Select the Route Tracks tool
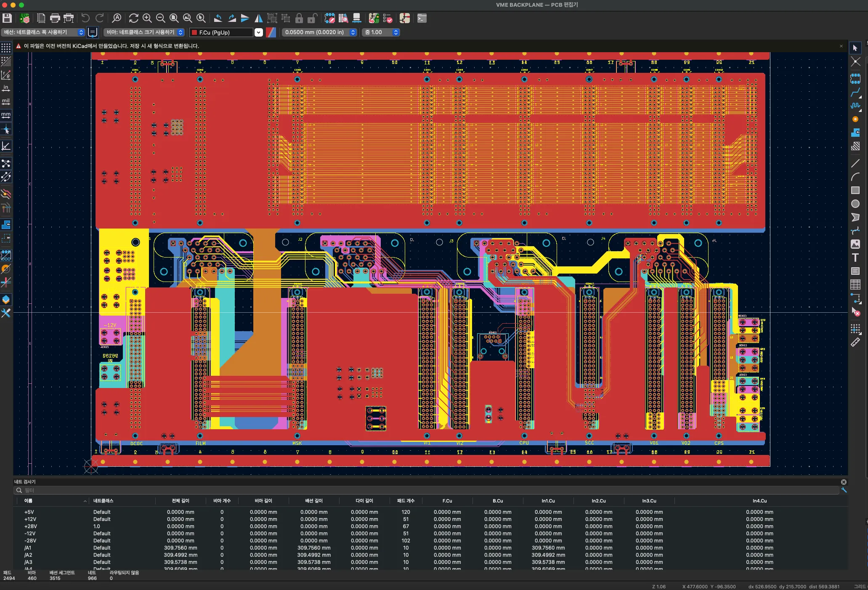The height and width of the screenshot is (590, 868). point(855,92)
